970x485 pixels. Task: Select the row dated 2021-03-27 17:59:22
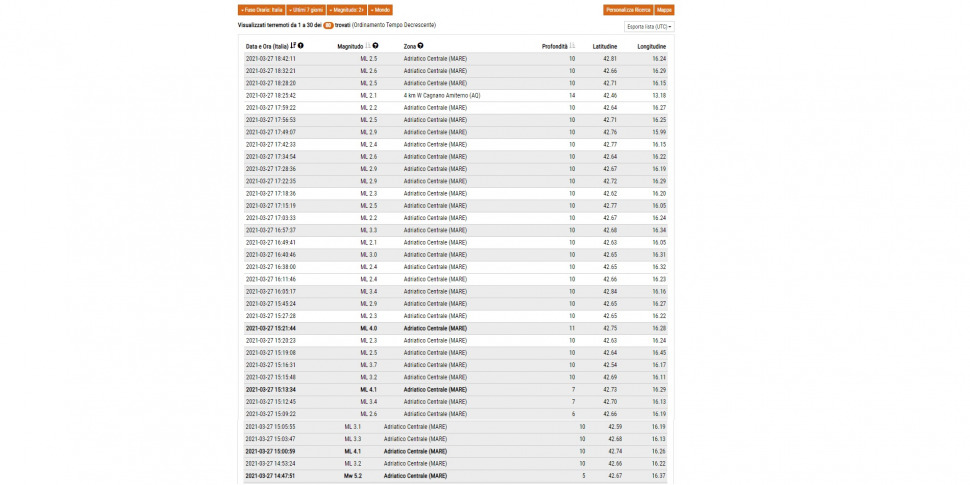coord(455,108)
